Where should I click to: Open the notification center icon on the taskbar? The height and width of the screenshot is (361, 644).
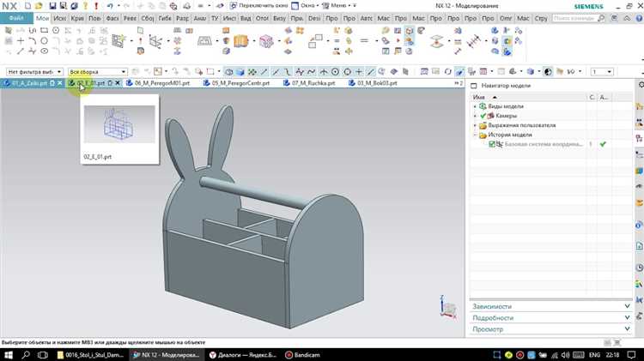[x=631, y=355]
